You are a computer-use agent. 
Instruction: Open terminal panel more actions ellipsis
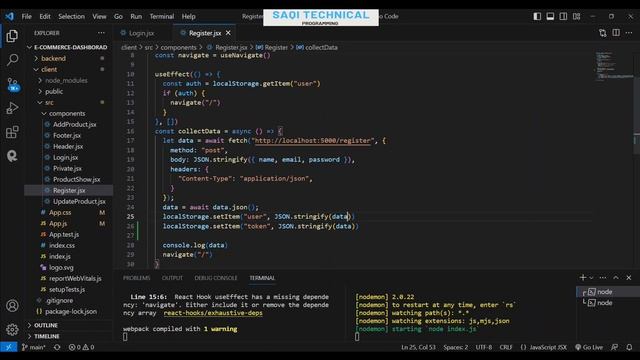tap(603, 278)
